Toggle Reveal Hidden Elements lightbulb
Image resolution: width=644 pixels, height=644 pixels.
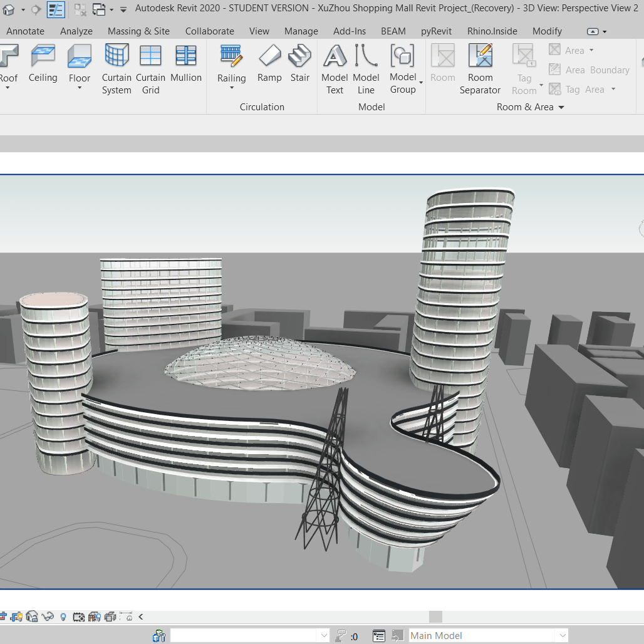pyautogui.click(x=63, y=617)
